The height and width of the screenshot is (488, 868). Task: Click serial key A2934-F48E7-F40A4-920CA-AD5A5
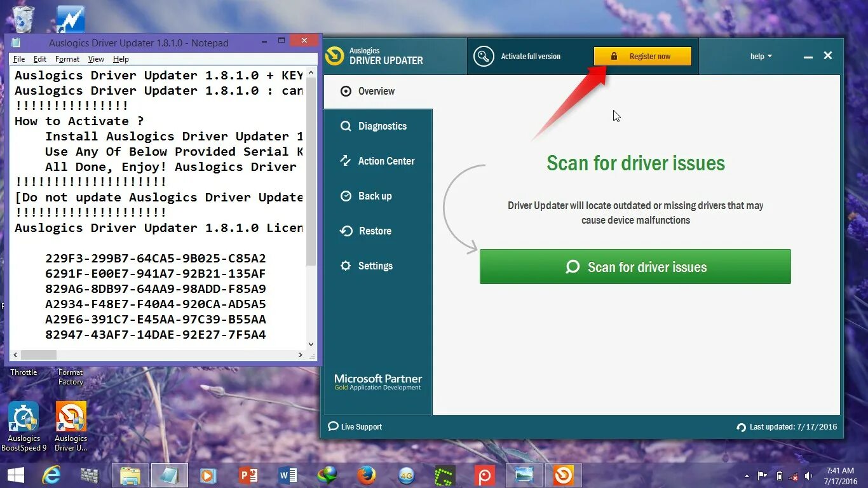pyautogui.click(x=156, y=304)
